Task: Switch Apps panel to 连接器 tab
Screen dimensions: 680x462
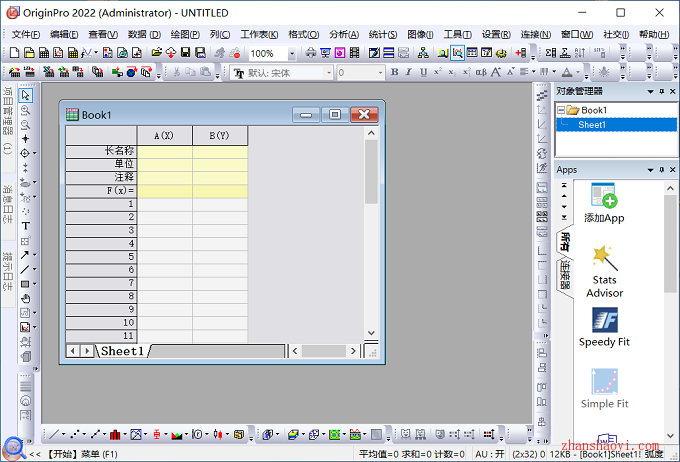Action: 564,275
